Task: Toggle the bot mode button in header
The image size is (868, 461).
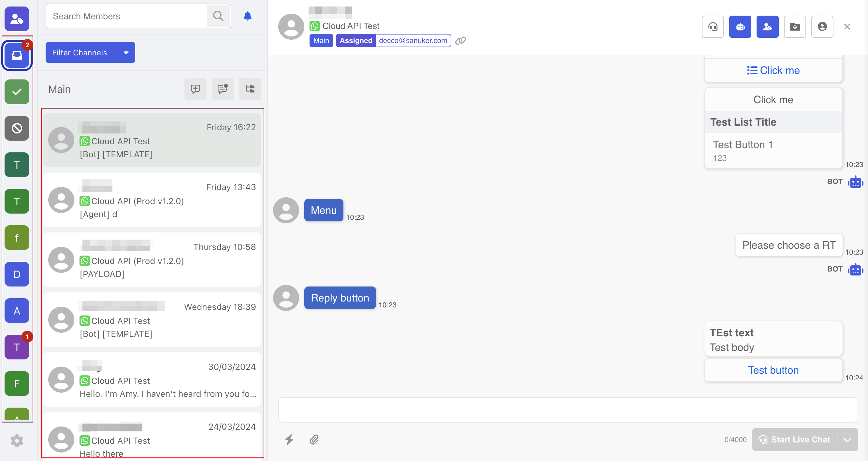Action: (x=740, y=27)
